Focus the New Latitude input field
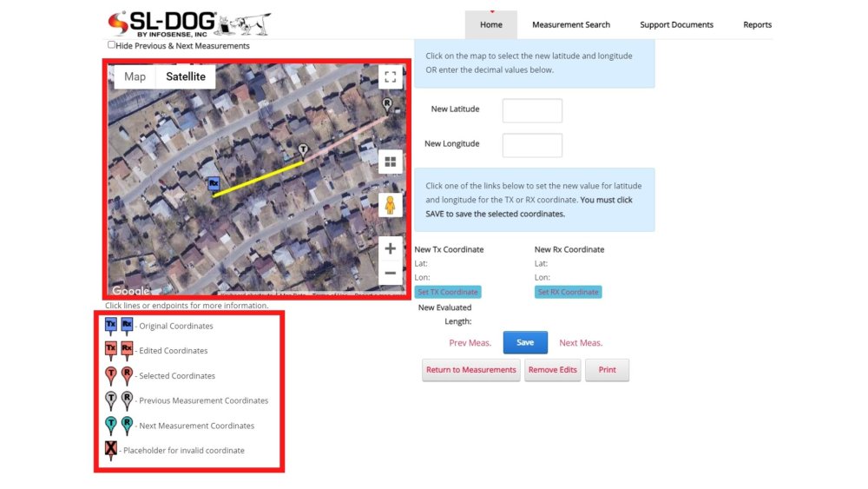Screen dimensions: 868x489 pyautogui.click(x=533, y=111)
